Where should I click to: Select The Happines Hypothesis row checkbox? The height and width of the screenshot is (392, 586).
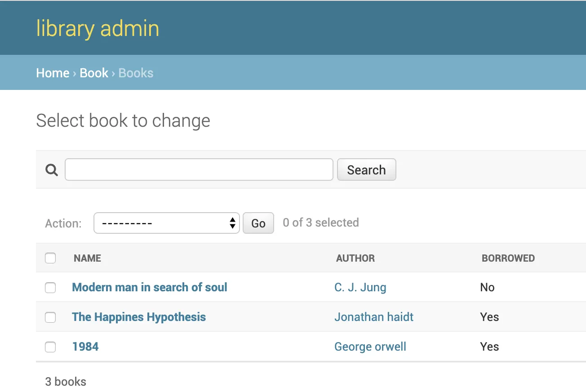coord(50,317)
